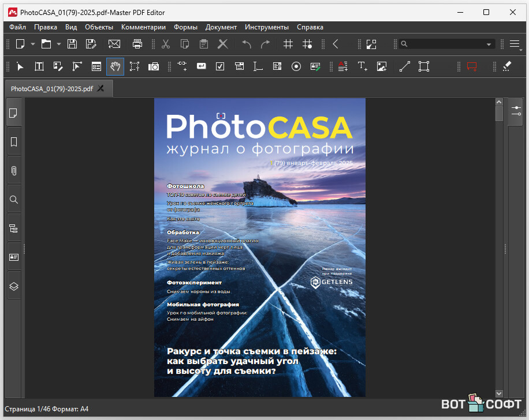Open the Вид menu
Screen dimensions: 529x420
click(x=71, y=27)
